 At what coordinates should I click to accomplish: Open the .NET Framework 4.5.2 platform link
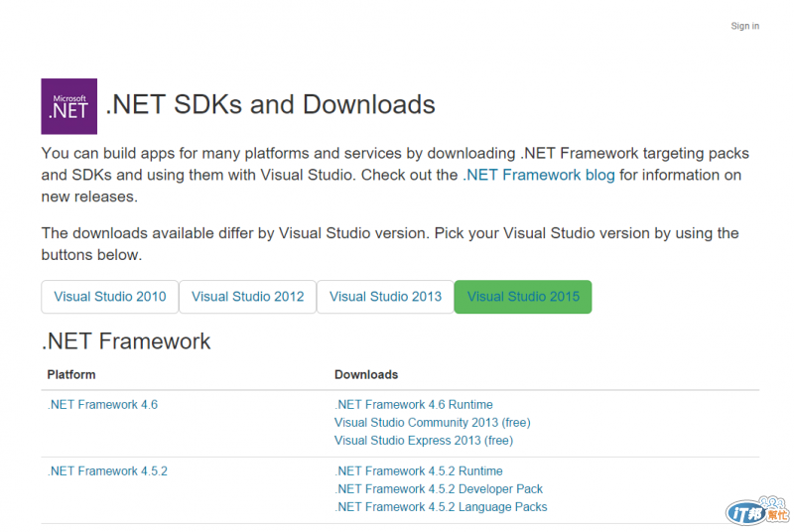pyautogui.click(x=107, y=471)
